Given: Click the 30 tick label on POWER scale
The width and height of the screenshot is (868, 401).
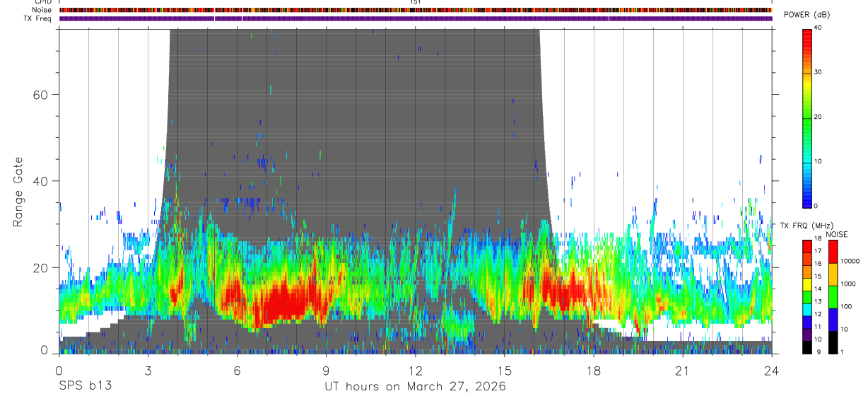Looking at the screenshot, I should coord(819,72).
